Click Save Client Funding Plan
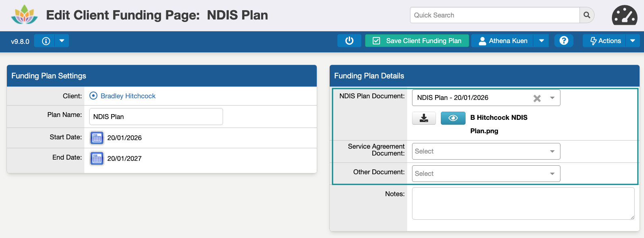The width and height of the screenshot is (644, 238). (417, 41)
